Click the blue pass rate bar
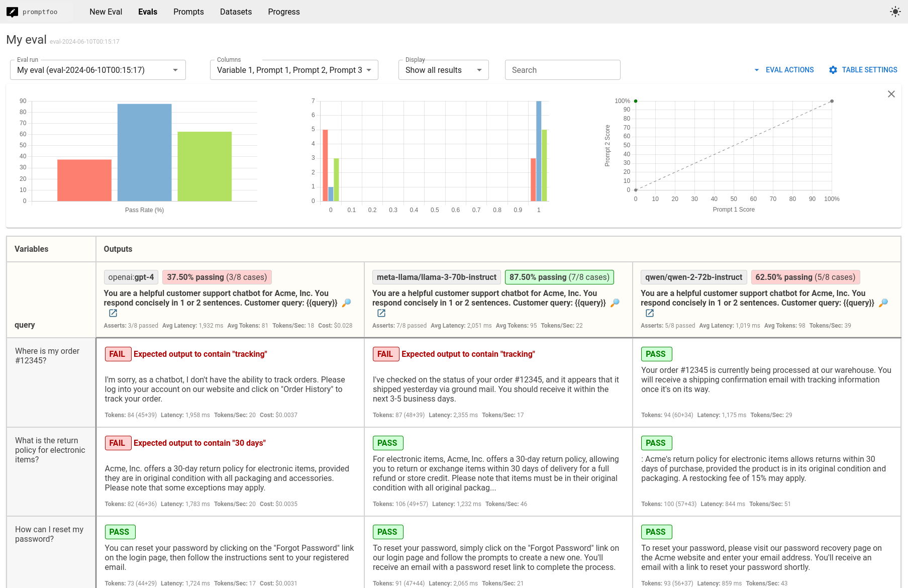908x588 pixels. (144, 152)
